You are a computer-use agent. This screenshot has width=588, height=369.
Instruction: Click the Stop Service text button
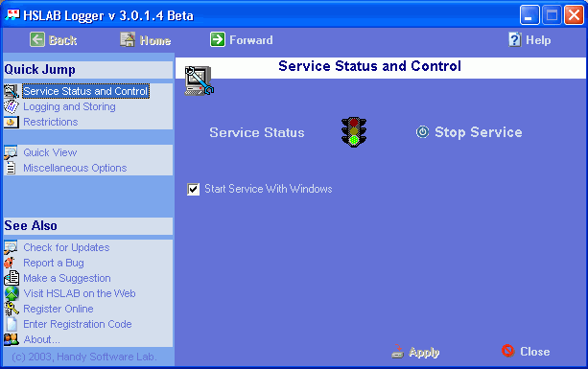(479, 132)
